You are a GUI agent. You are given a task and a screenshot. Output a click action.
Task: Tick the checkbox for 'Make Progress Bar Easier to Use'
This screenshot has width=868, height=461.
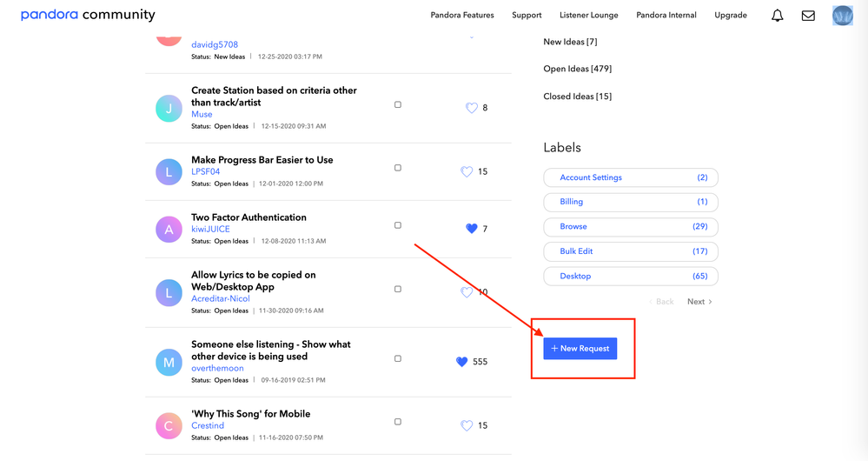(398, 168)
